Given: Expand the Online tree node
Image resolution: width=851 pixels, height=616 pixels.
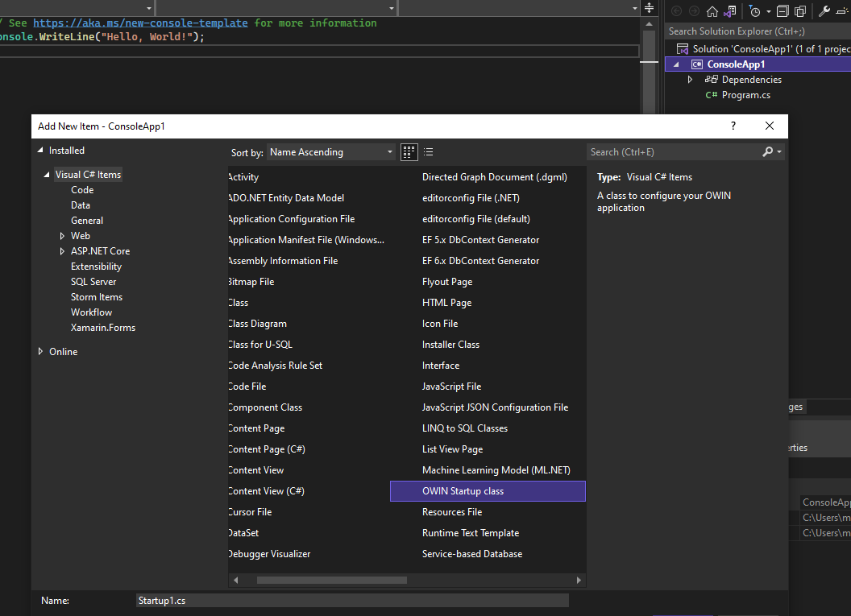Looking at the screenshot, I should [40, 351].
